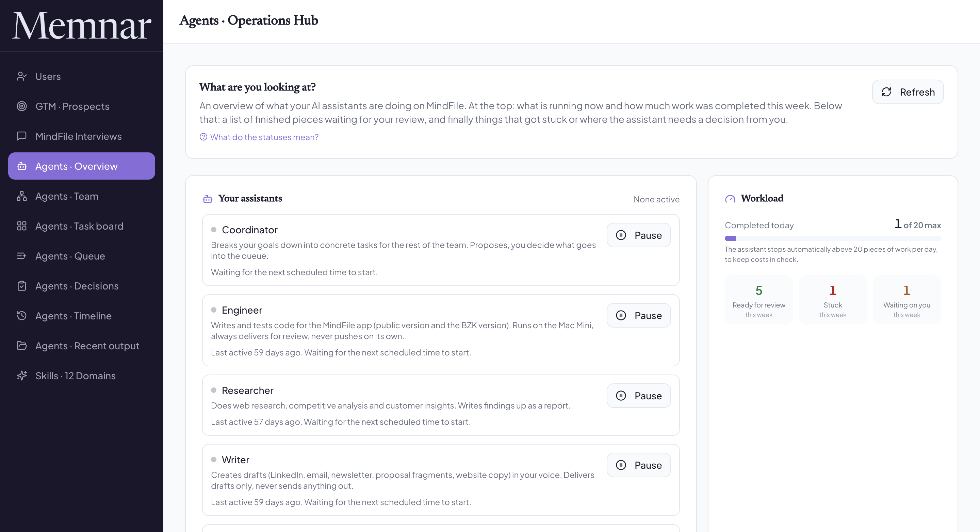Open the Users page

tap(81, 77)
